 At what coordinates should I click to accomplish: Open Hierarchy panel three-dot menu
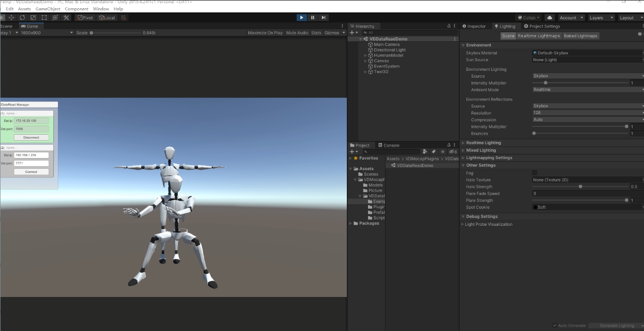(x=454, y=26)
